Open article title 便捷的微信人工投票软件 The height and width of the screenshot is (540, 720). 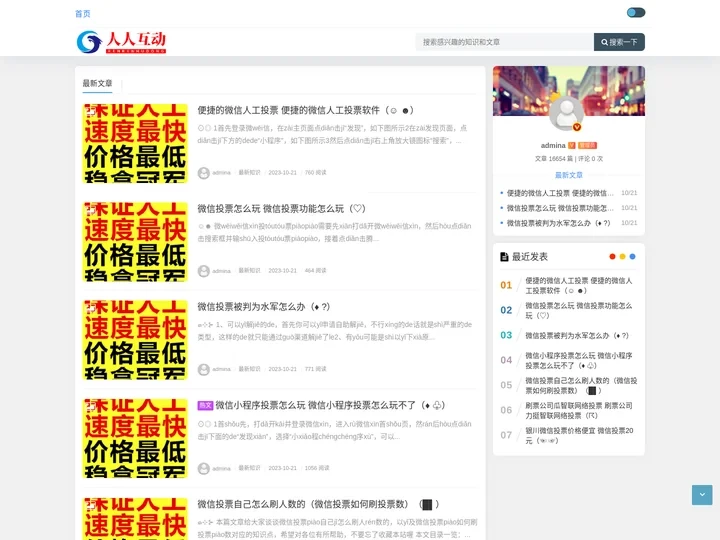(305, 110)
